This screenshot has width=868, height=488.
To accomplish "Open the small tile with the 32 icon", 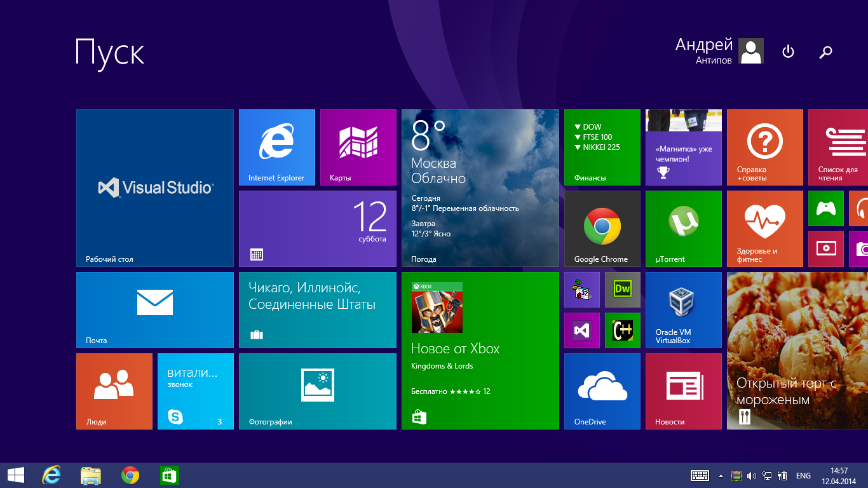I will click(582, 290).
